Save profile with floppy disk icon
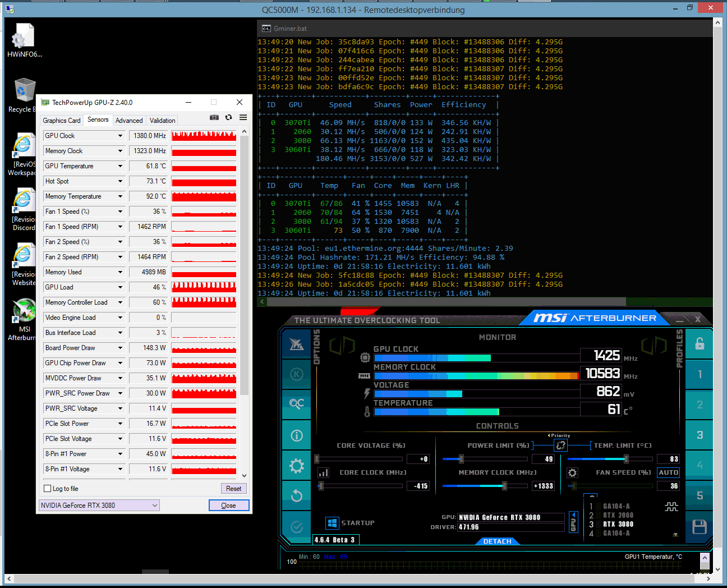 [700, 526]
